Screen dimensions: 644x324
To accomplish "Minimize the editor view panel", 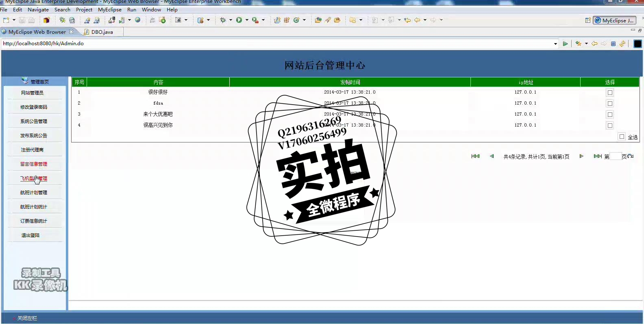I will tap(633, 30).
